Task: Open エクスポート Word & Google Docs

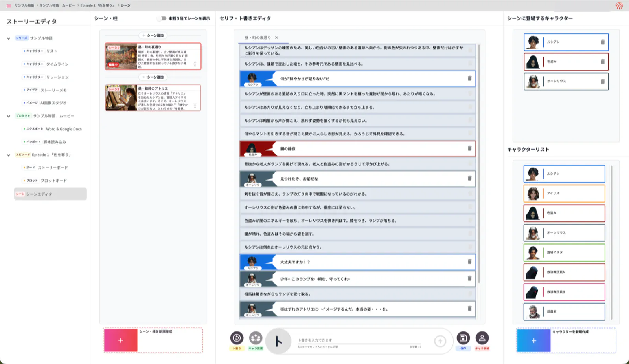Action: tap(53, 129)
